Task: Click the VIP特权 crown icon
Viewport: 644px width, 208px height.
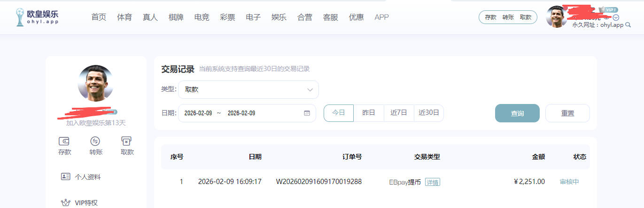Action: pos(66,203)
